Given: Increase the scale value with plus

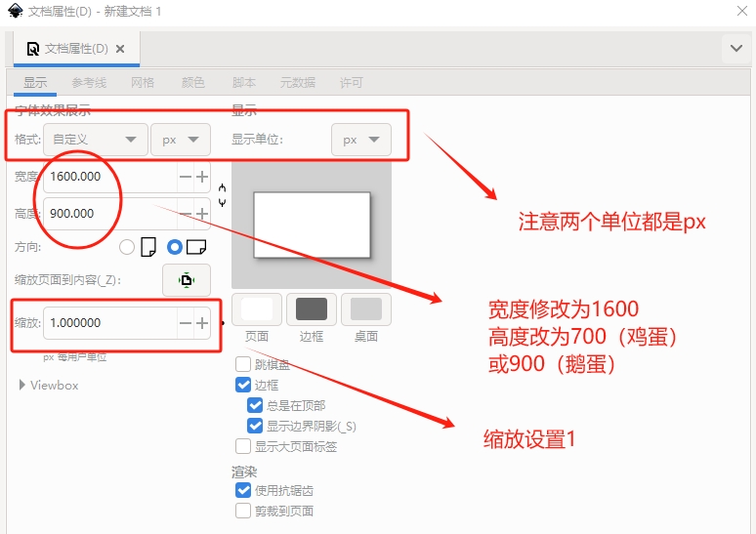Looking at the screenshot, I should click(202, 323).
